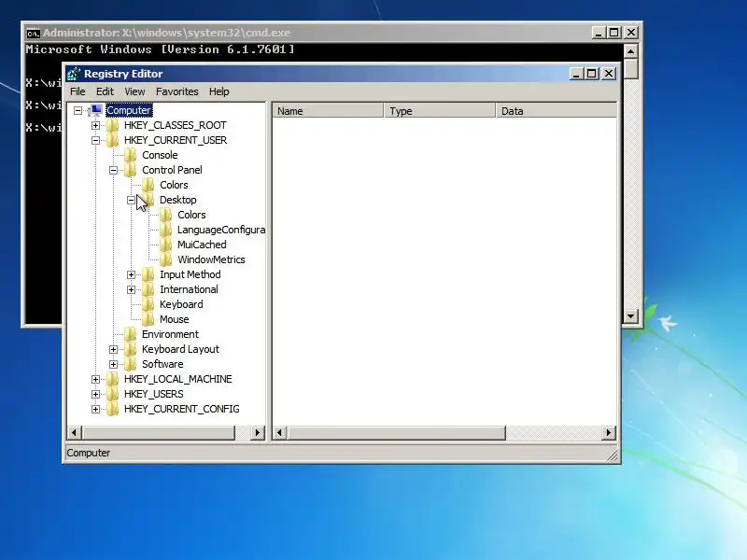Click the LanguageConfiguration folder icon
This screenshot has height=560, width=747.
[166, 230]
